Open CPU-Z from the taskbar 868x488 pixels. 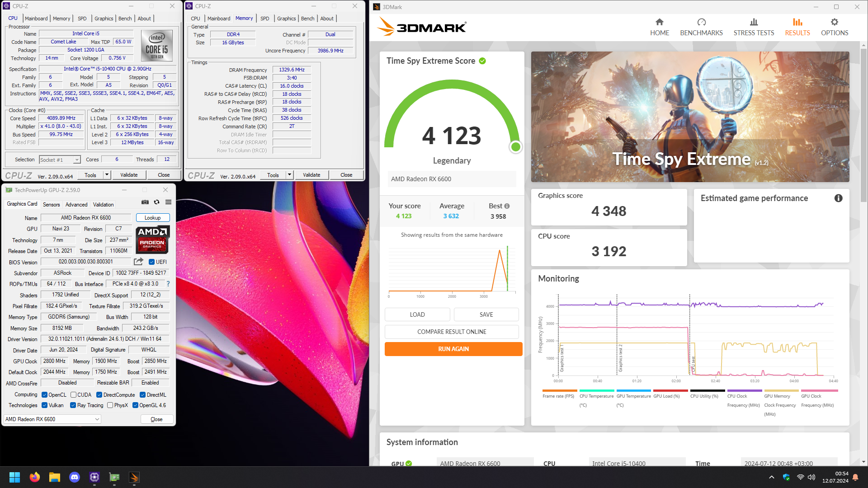coord(94,477)
